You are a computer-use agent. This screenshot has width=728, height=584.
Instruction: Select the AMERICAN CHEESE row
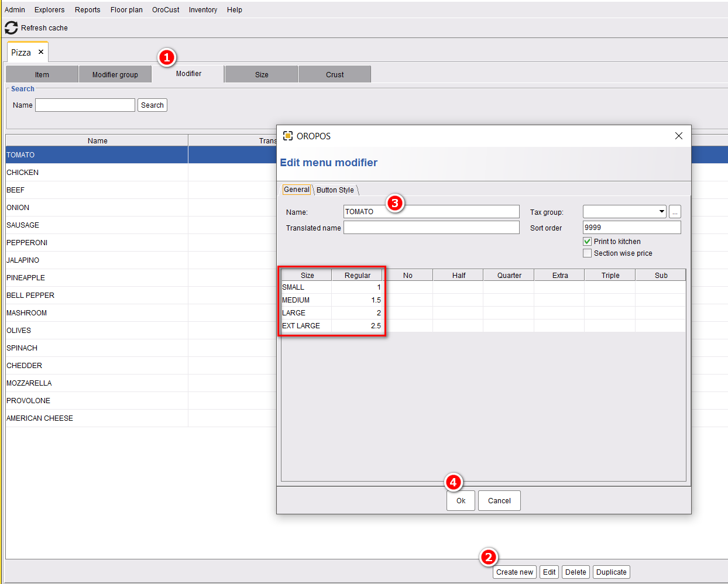click(140, 418)
